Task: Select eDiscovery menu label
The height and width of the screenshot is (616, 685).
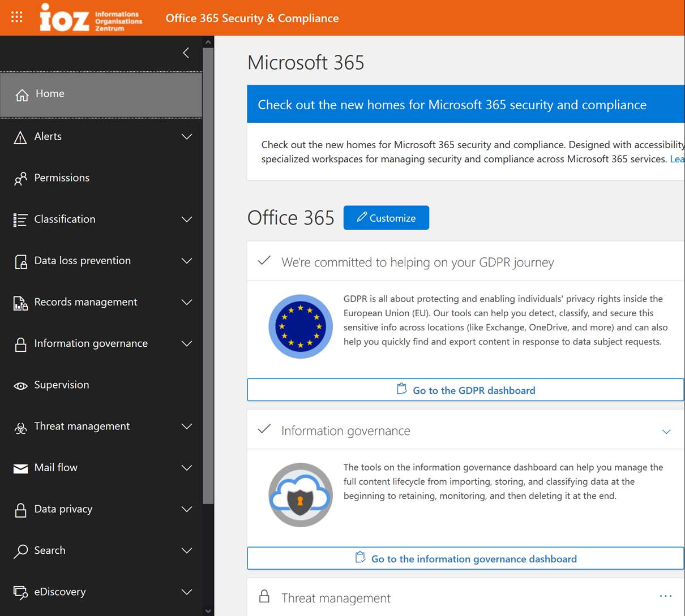Action: coord(60,592)
